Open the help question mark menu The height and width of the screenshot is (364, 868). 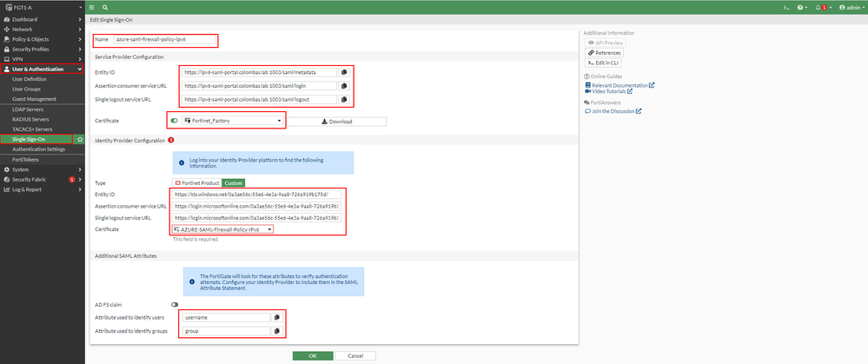[x=802, y=8]
